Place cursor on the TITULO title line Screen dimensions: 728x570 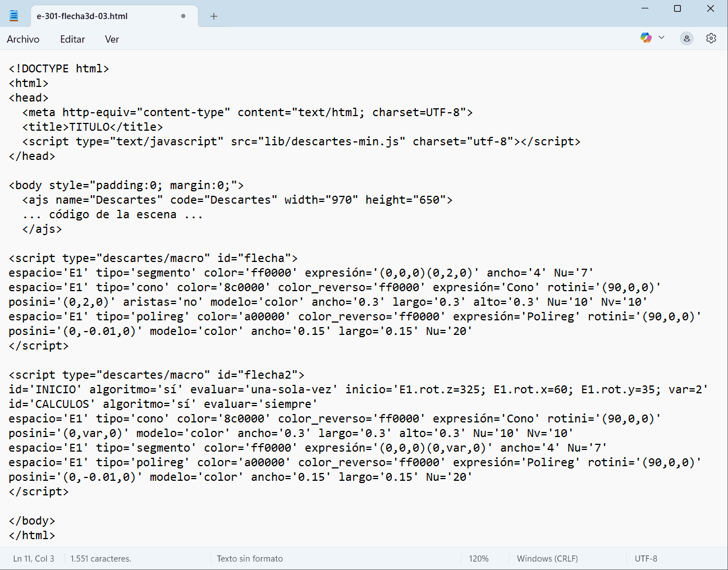click(x=93, y=127)
